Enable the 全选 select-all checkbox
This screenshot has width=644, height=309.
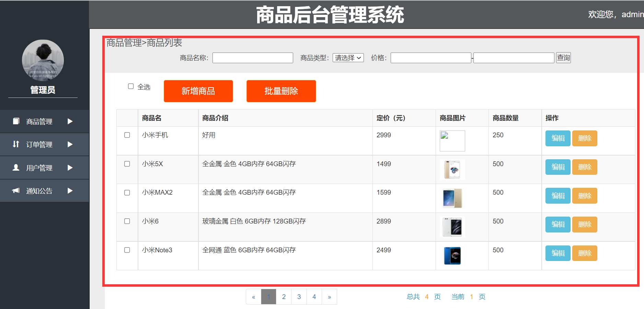[131, 86]
